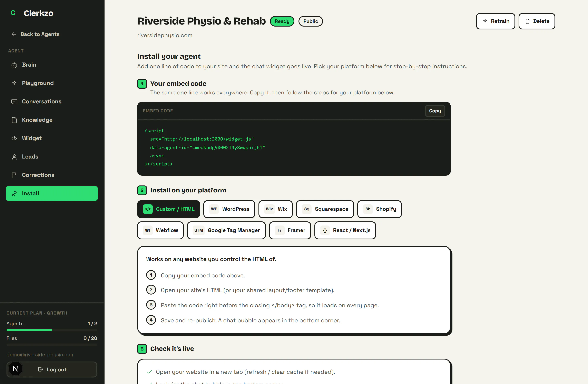Click 'Copy your embed code above.' step
The image size is (588, 384).
click(203, 275)
